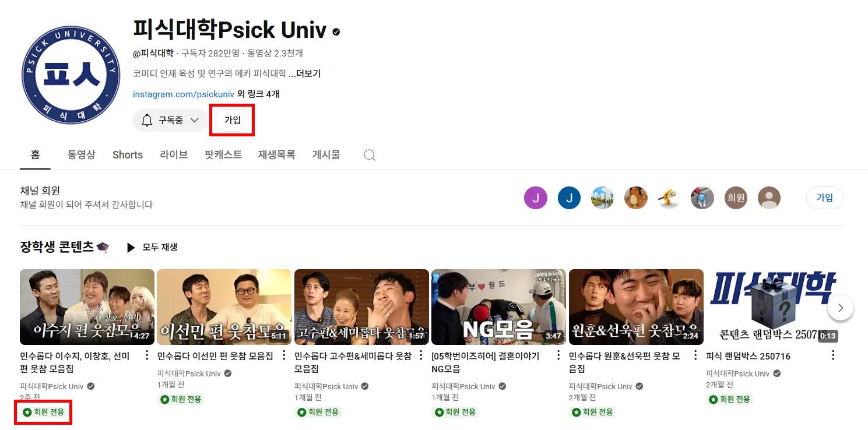Viewport: 868px width, 430px height.
Task: Click the 채널 회원 heading
Action: (40, 191)
